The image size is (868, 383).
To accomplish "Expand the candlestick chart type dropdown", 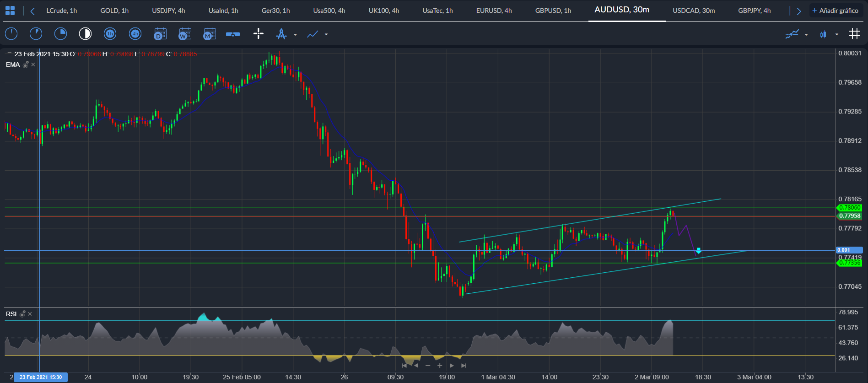I will tap(837, 34).
